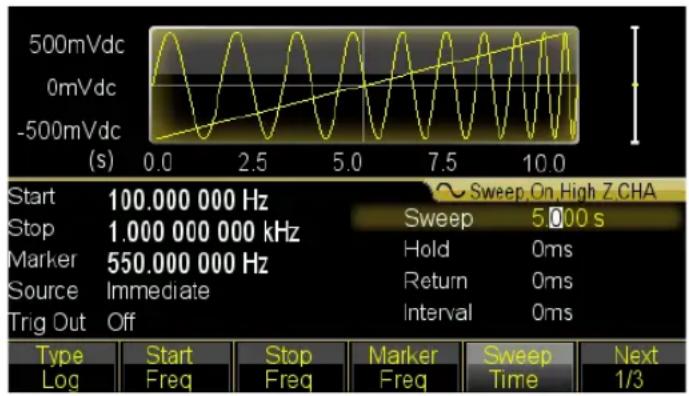Click the Hold 0ms value
Screen dimensions: 689x396
coord(552,249)
